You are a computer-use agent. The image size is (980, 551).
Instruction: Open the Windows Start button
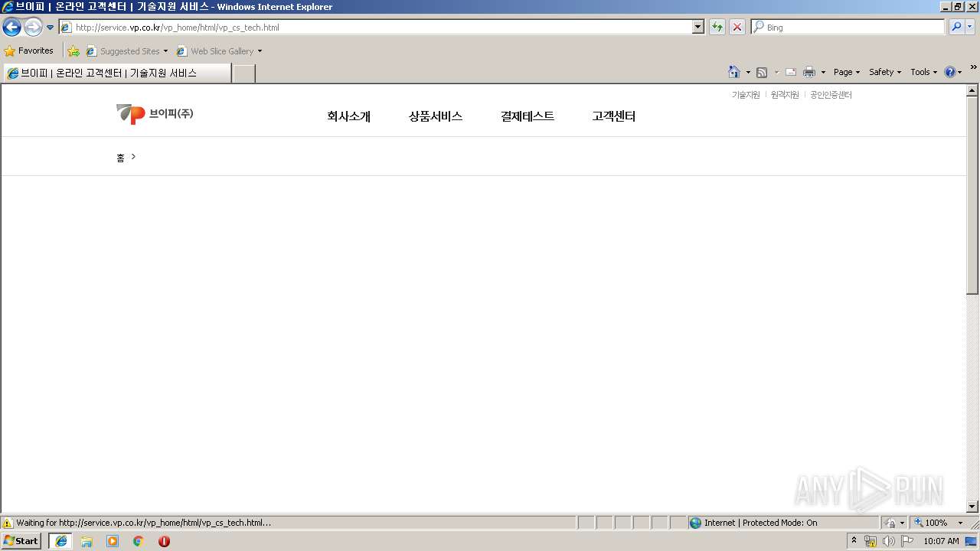(x=21, y=541)
